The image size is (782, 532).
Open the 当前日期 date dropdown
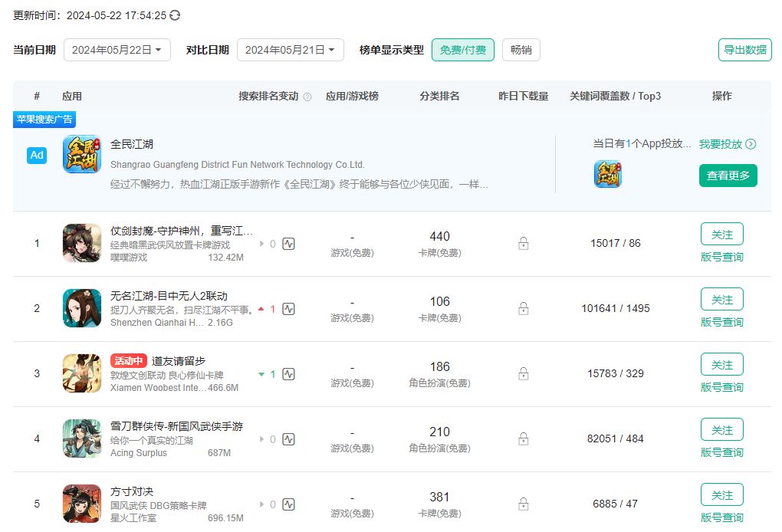click(117, 49)
